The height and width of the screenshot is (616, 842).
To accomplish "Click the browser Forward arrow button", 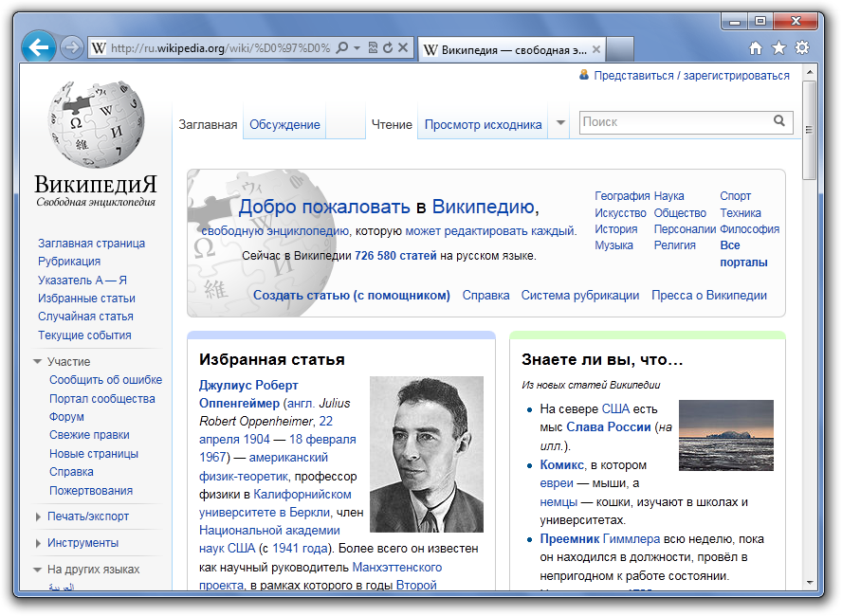I will 71,47.
